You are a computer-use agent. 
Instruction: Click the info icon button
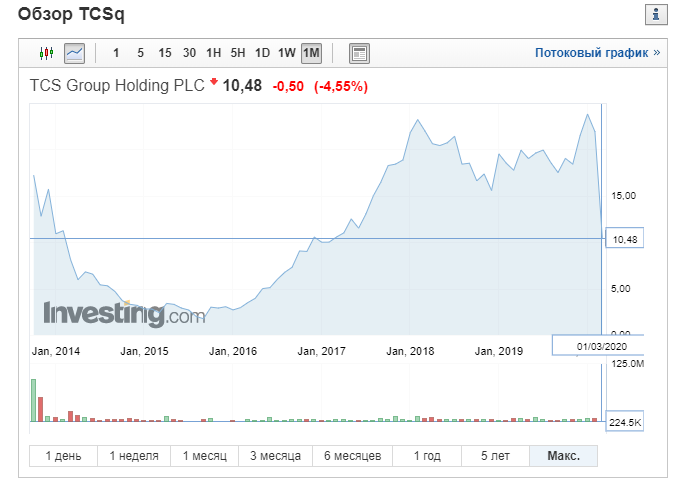(x=656, y=14)
